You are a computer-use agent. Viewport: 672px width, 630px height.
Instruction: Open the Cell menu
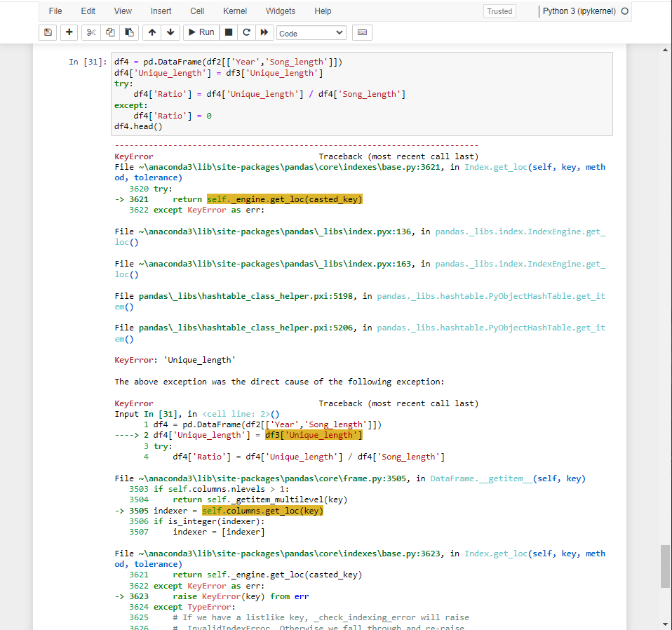[197, 11]
